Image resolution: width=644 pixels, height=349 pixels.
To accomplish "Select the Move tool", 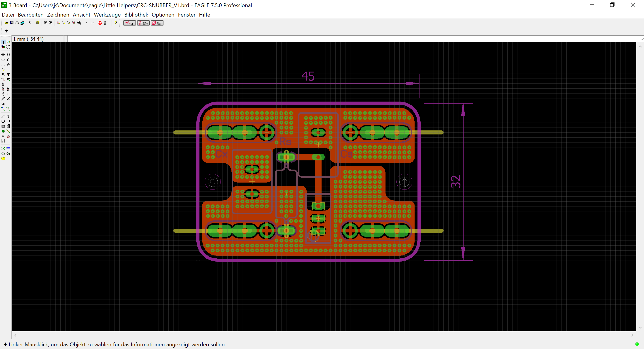I will click(x=3, y=54).
